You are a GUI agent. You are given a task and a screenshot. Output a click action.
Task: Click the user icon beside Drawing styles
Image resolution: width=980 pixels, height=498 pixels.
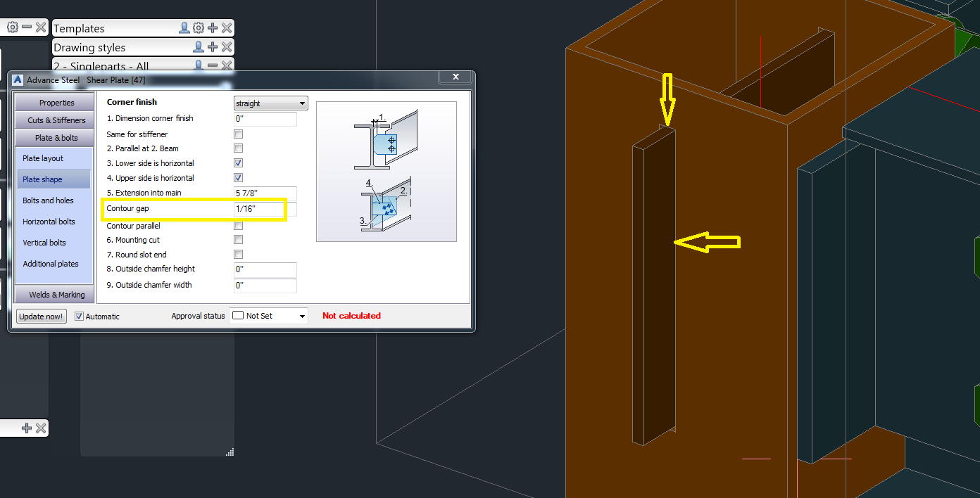click(199, 47)
